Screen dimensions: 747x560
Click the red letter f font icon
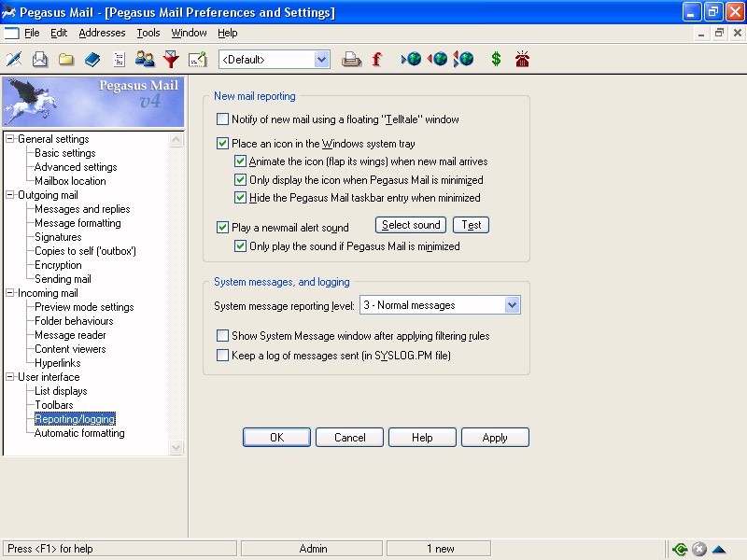[377, 59]
